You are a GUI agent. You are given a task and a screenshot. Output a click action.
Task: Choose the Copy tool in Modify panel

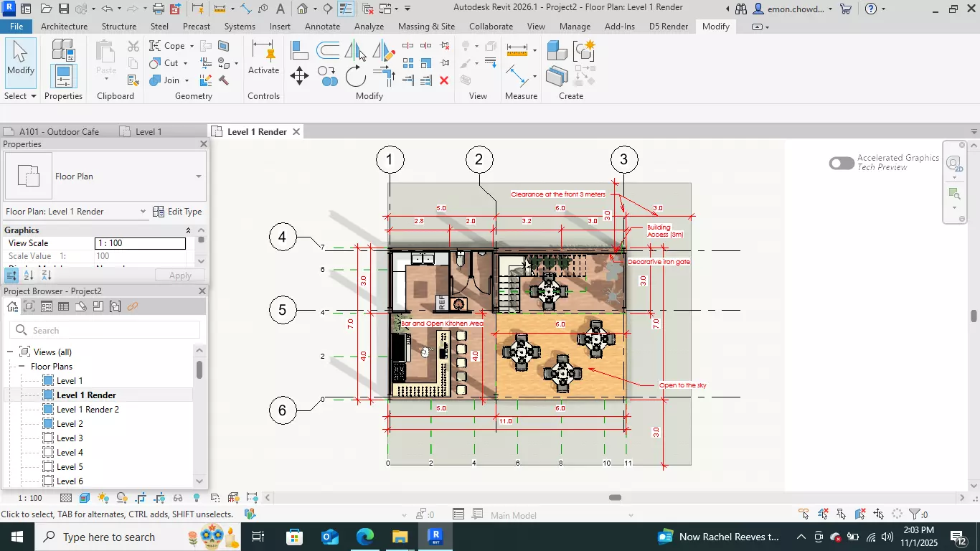coord(328,75)
